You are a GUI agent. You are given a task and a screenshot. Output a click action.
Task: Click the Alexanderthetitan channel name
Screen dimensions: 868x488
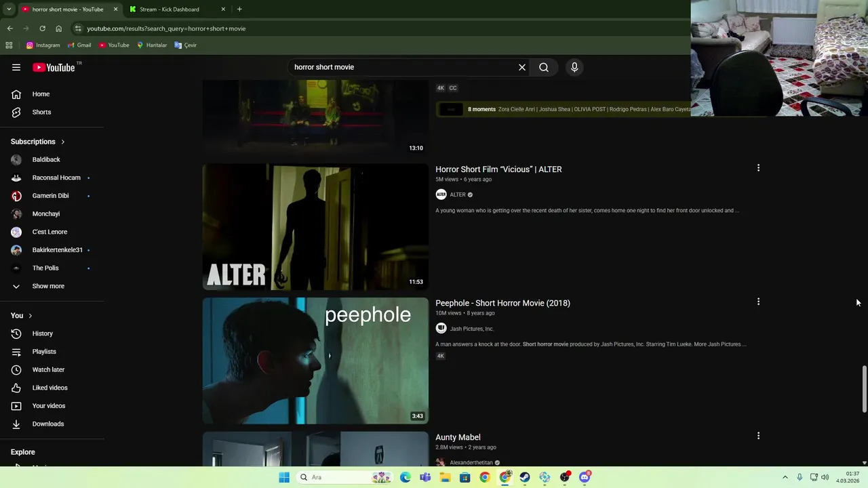pos(471,463)
